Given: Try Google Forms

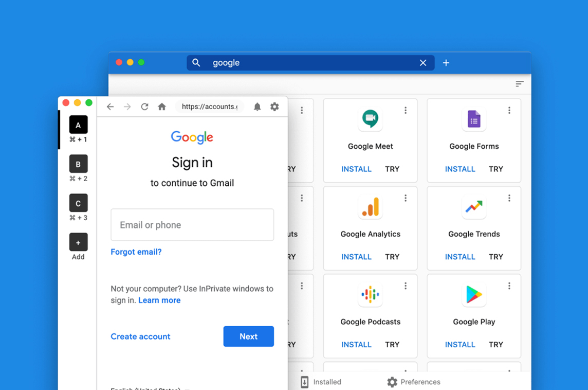Looking at the screenshot, I should (496, 169).
